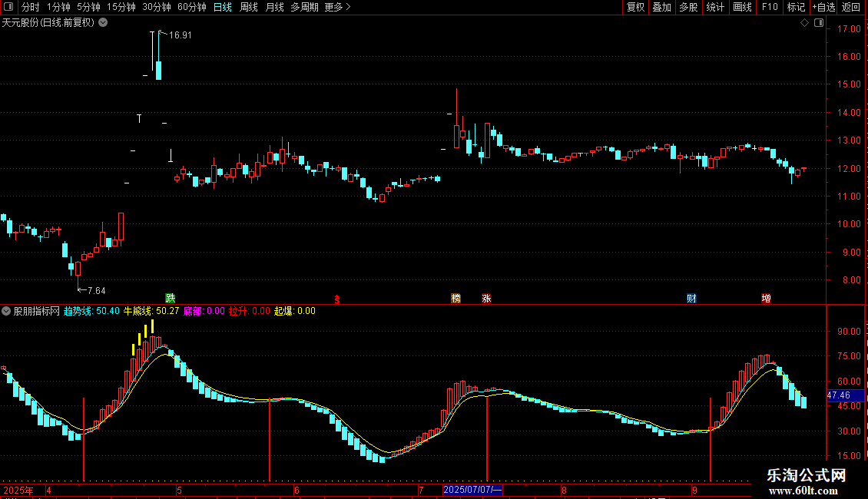
Task: Click the 榜 event marker
Action: click(456, 299)
